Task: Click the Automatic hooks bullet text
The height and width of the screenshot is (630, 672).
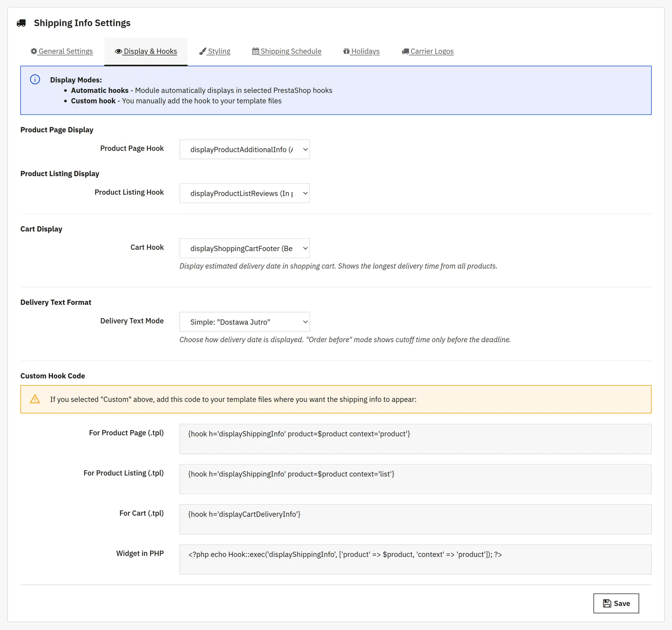Action: point(202,90)
